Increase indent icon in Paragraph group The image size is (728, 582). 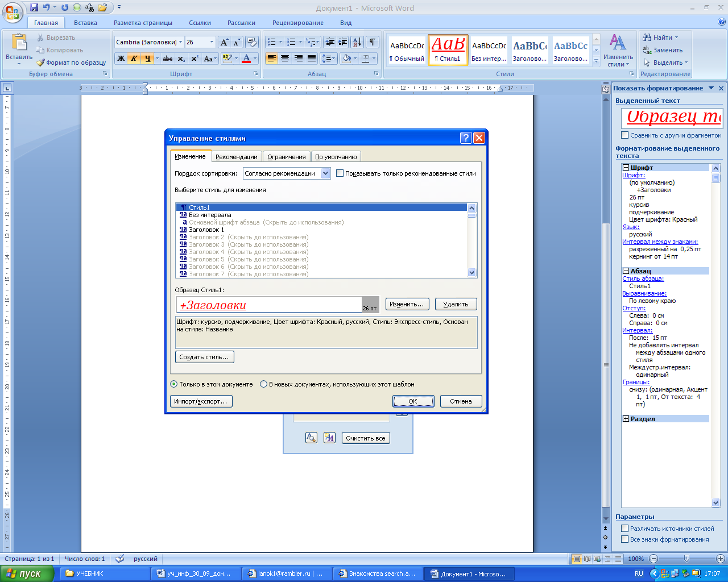tap(342, 42)
